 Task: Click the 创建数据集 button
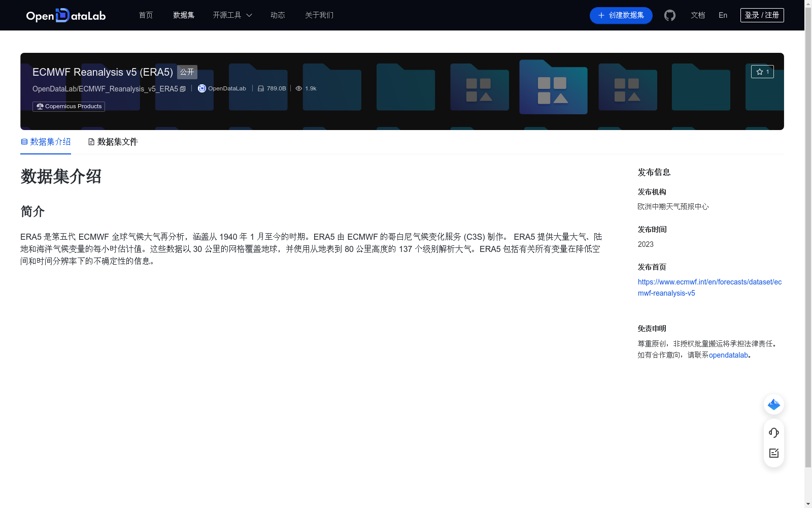click(621, 15)
